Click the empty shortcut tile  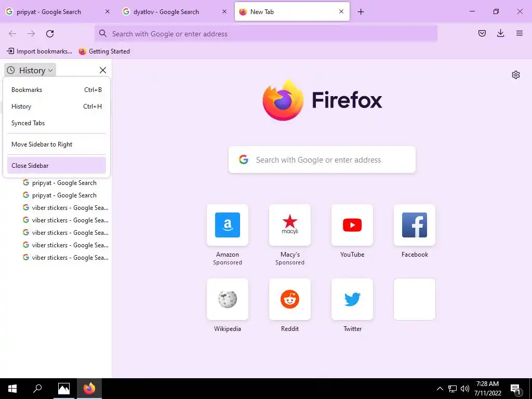tap(414, 299)
